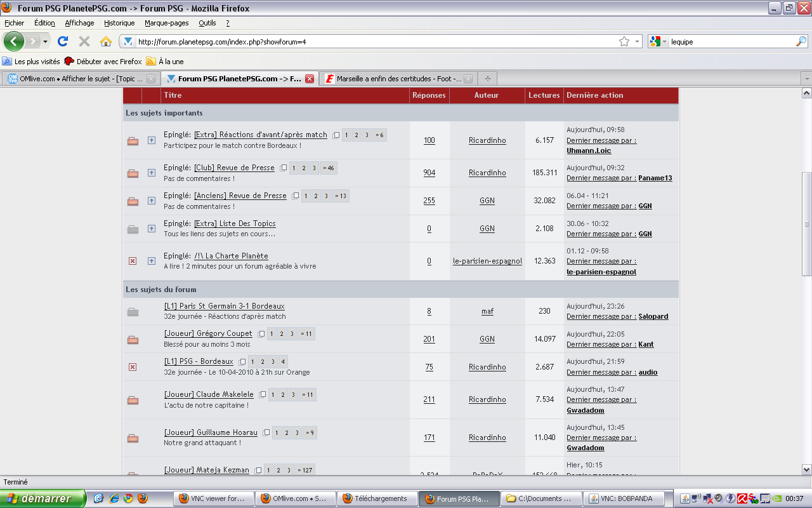Expand the list all tabs dropdown
The width and height of the screenshot is (812, 508).
[806, 79]
